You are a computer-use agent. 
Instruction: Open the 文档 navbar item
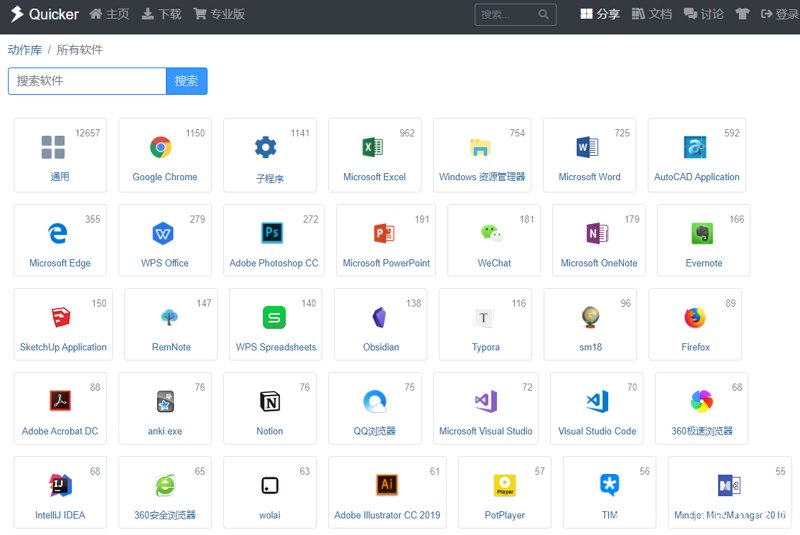tap(652, 14)
